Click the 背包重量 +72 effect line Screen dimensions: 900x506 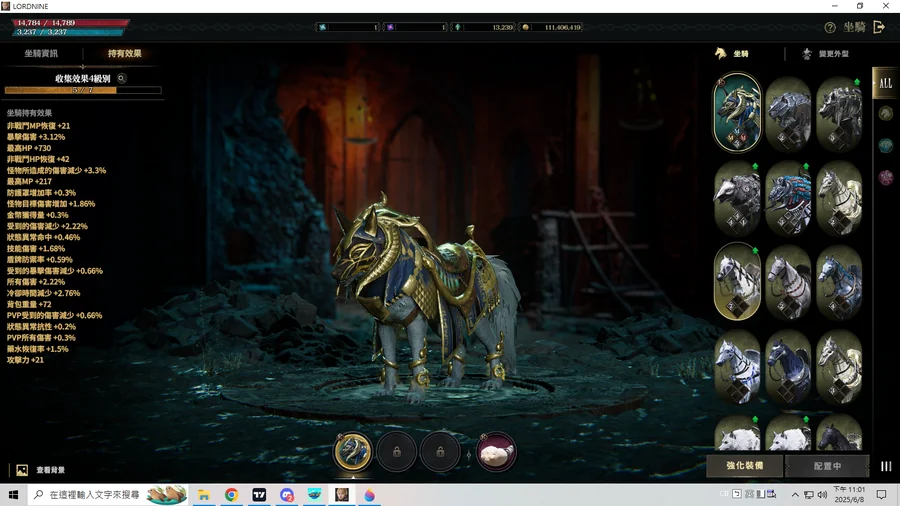click(x=29, y=304)
